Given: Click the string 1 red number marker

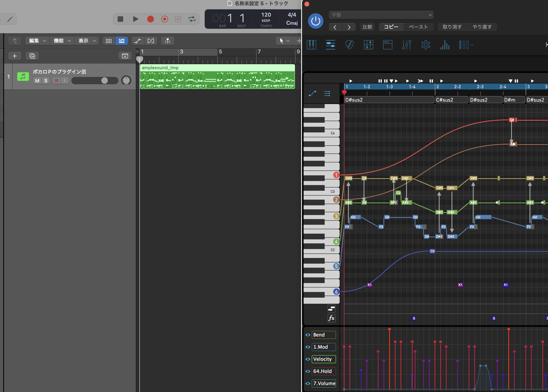Looking at the screenshot, I should (336, 175).
